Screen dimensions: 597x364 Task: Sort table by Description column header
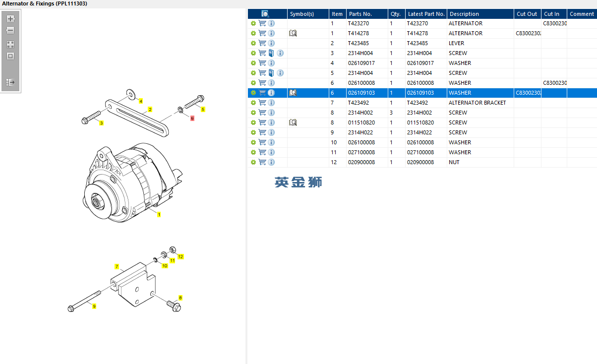coord(464,14)
